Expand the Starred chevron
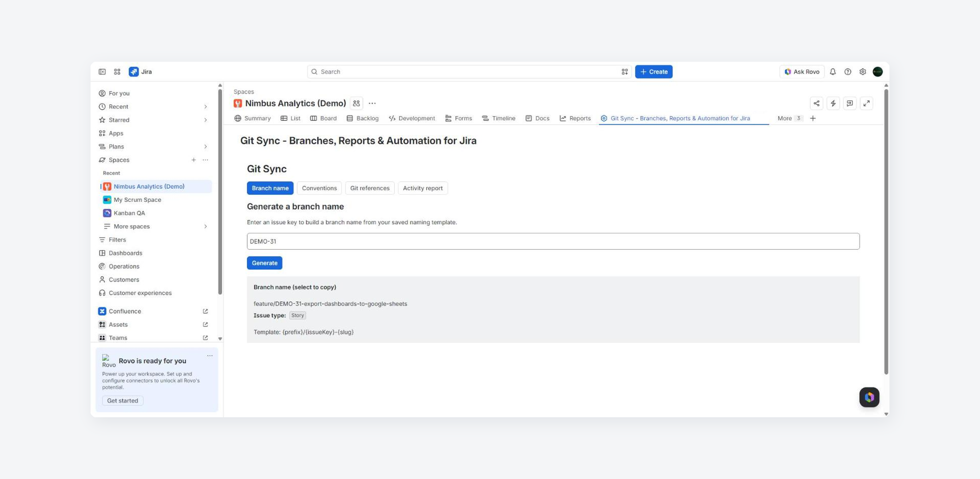The width and height of the screenshot is (980, 479). 206,120
